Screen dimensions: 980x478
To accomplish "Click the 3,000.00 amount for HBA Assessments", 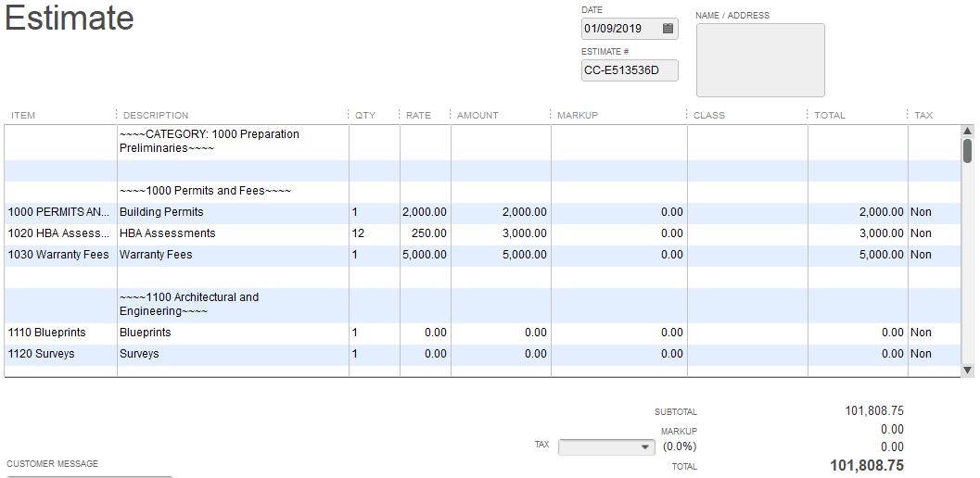I will [502, 233].
